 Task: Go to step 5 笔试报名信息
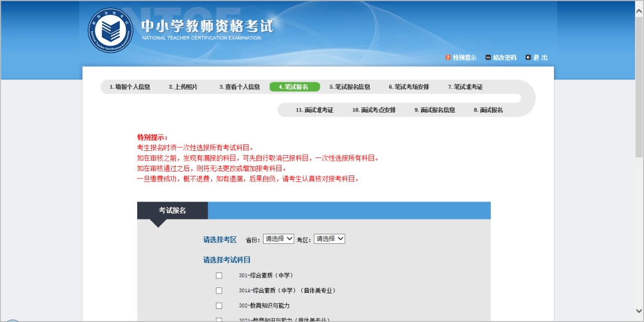pyautogui.click(x=349, y=87)
